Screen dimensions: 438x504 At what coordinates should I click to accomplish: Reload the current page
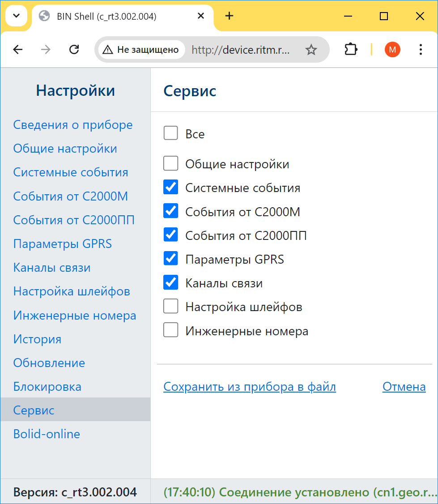point(74,50)
